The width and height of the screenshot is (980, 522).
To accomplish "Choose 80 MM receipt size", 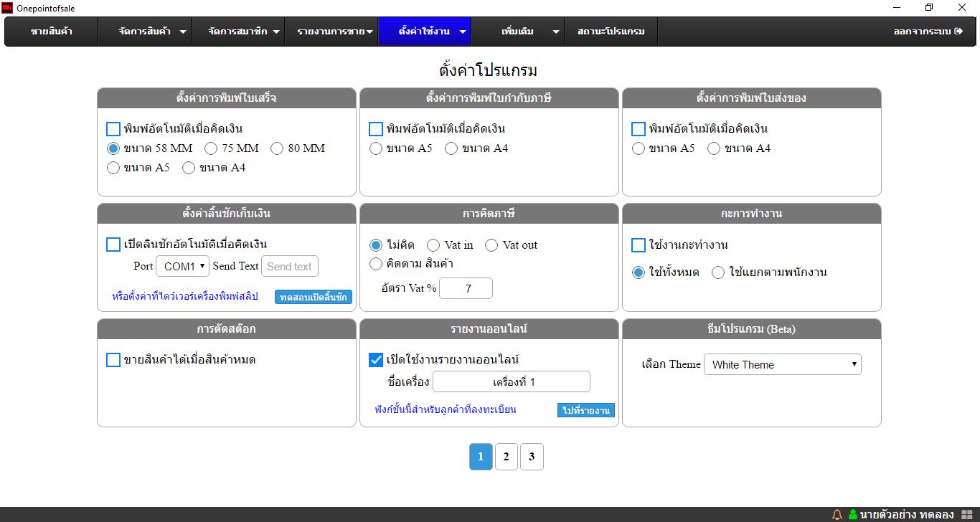I will coord(277,148).
